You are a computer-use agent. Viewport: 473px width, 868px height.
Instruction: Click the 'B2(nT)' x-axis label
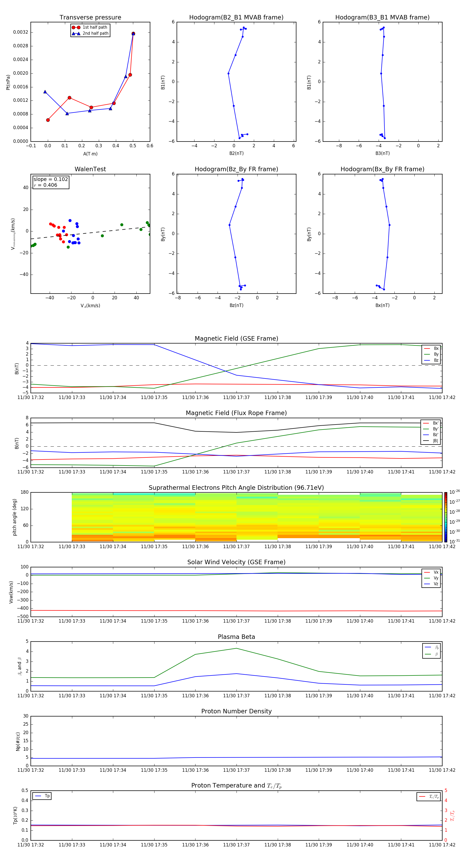point(236,153)
